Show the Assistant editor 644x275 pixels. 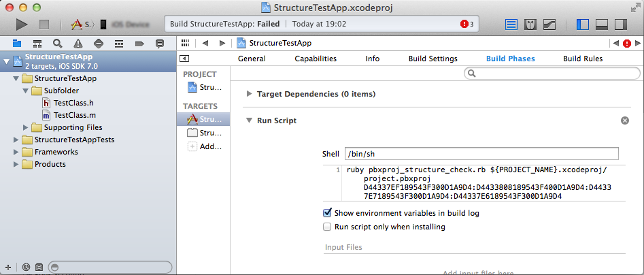point(530,25)
